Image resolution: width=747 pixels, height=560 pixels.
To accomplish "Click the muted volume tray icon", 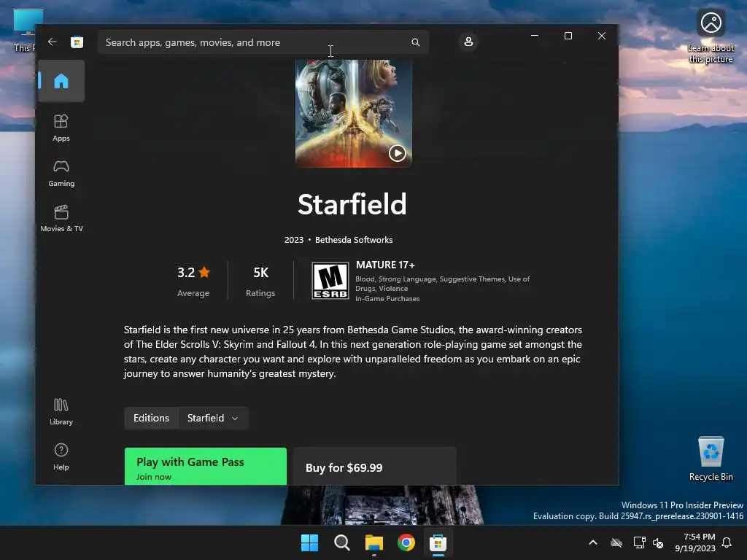I will pos(658,542).
